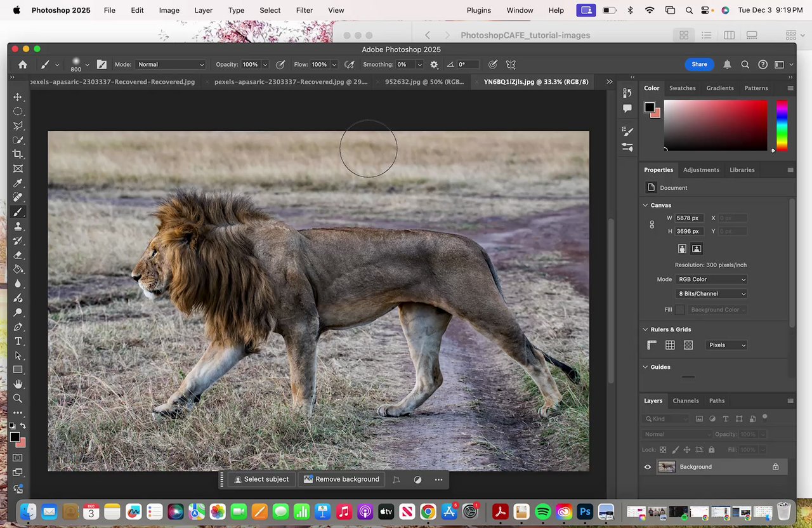Hide the Background layer with eye icon

pyautogui.click(x=648, y=467)
